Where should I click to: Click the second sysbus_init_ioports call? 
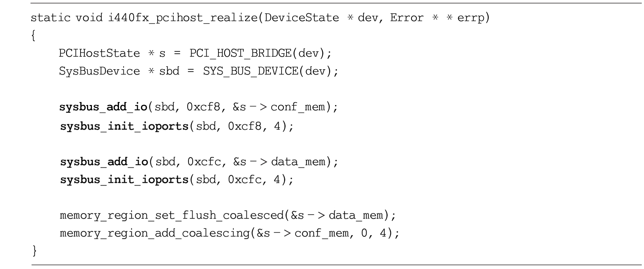tap(124, 180)
